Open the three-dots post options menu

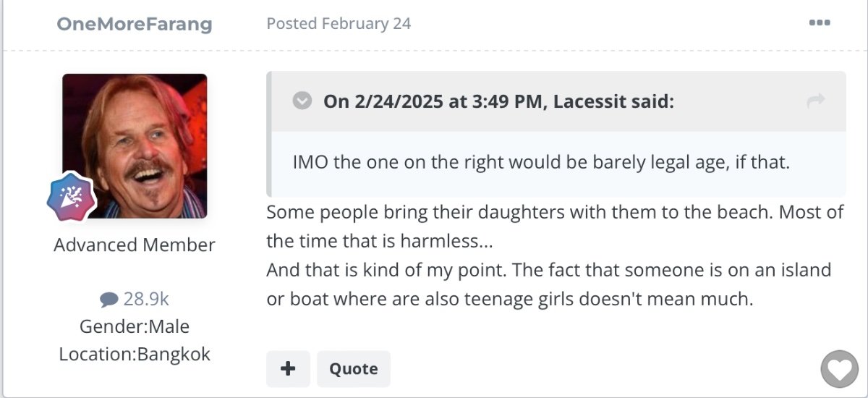click(819, 23)
